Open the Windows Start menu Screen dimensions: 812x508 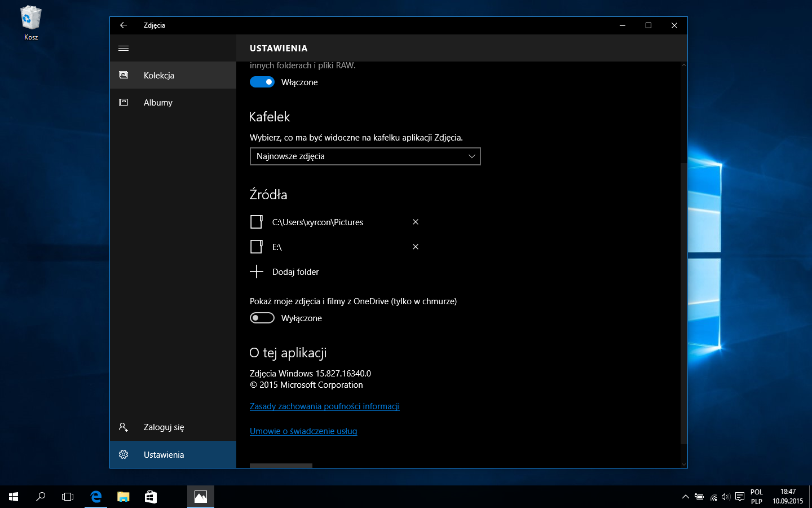14,497
